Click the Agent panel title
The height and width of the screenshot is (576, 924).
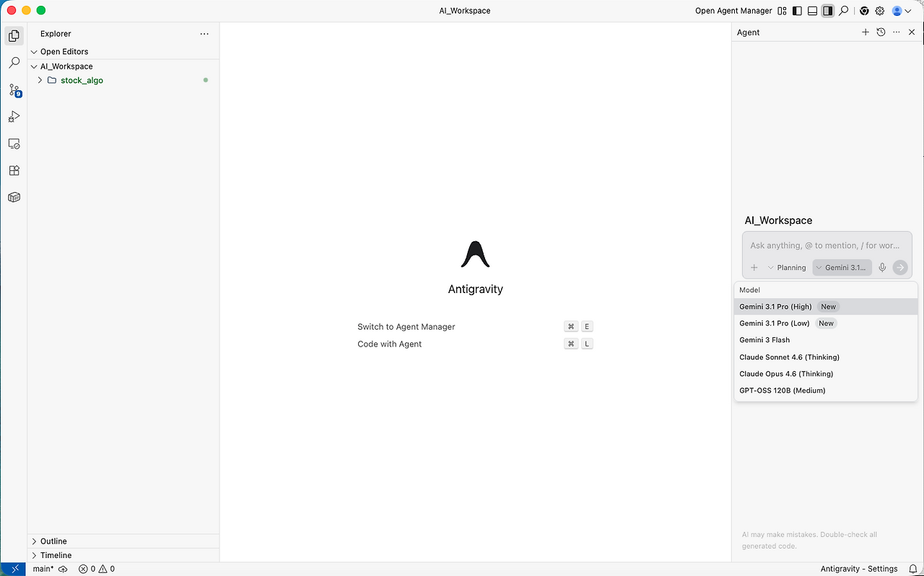click(x=748, y=32)
